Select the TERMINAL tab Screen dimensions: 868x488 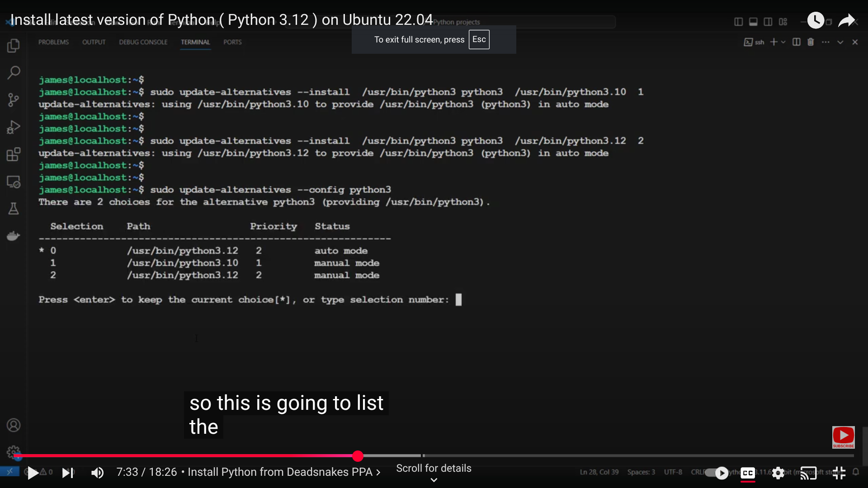point(195,42)
